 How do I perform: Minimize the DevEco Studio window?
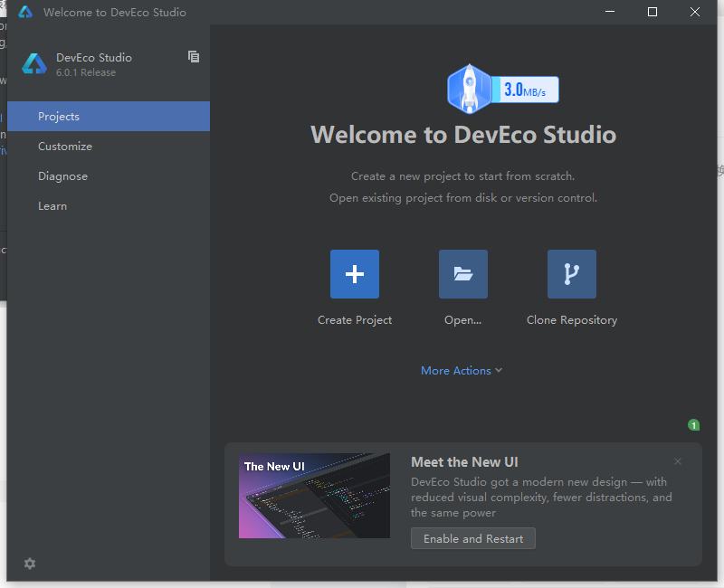(x=610, y=12)
